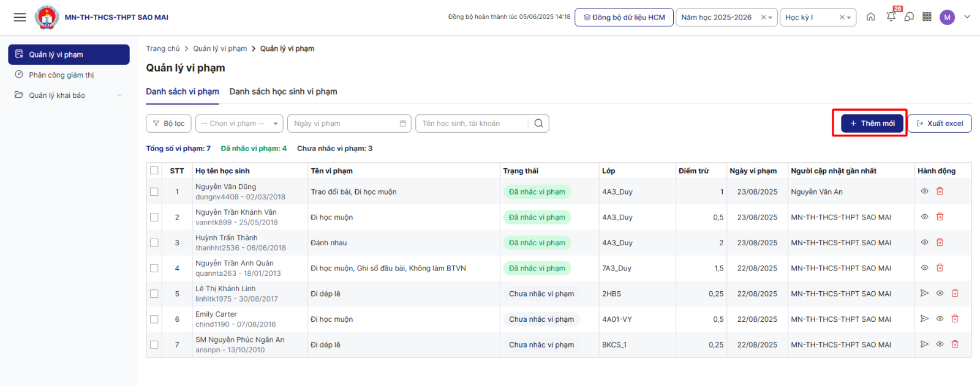Send reminder for Lê Thị Khánh Linh

click(924, 294)
